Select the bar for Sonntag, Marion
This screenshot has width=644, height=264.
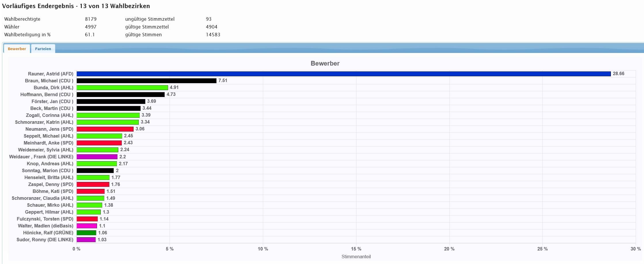pos(95,171)
